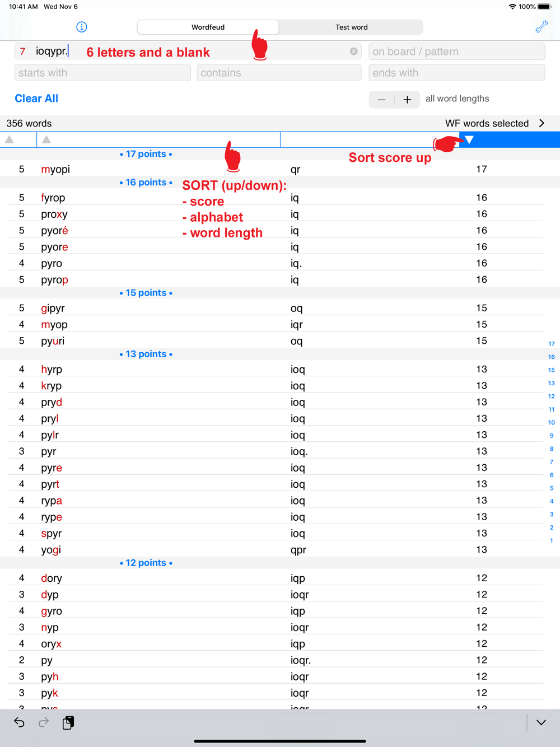
Task: Tap the 10:41 AM clock in status bar
Action: pos(24,7)
